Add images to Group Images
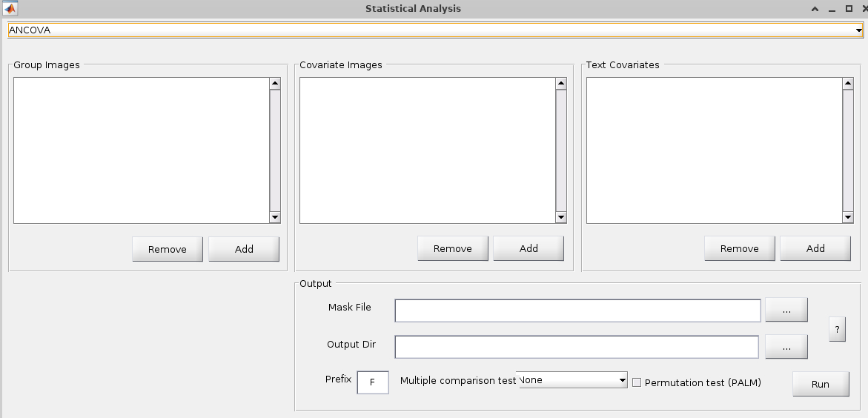868x418 pixels. [x=244, y=249]
